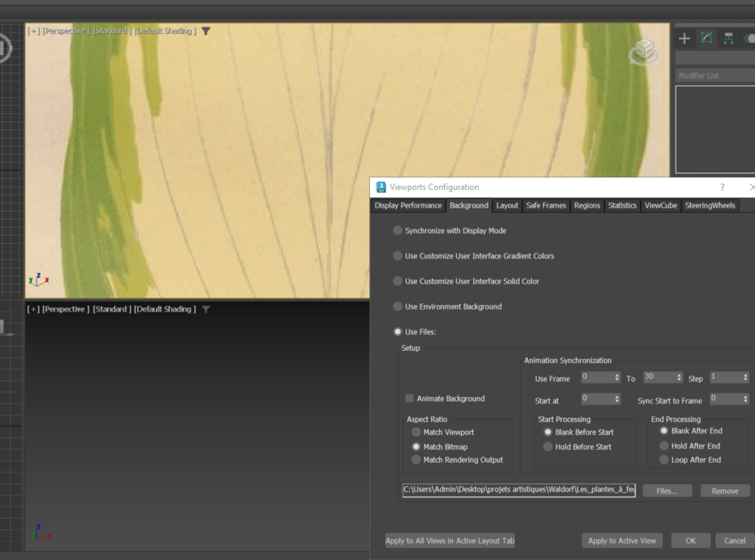
Task: Click the 3ds Max logo in dialog title
Action: tap(381, 187)
